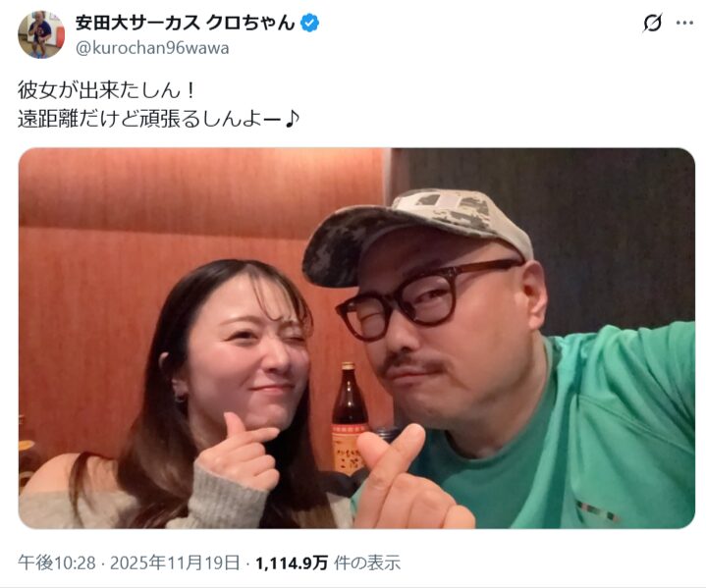Screen dimensions: 706x588
Task: Click the text line 彼女が出来たしん！
Action: tap(107, 90)
